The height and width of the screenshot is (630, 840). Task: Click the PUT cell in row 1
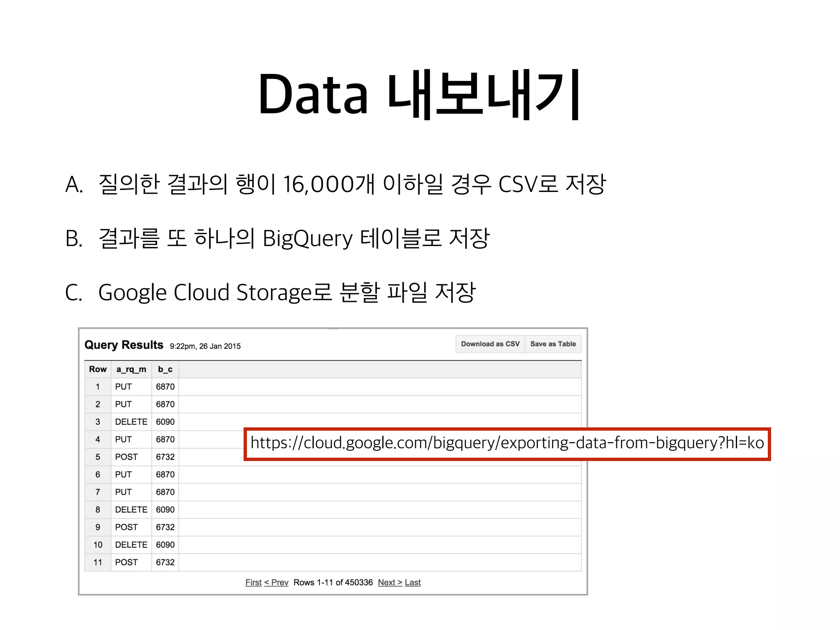coord(131,387)
